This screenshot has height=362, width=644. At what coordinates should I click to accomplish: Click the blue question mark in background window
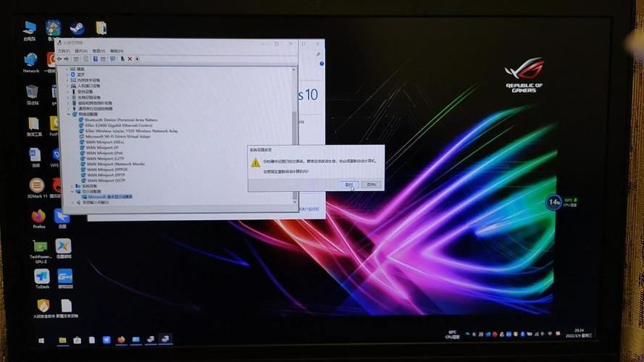coord(322,64)
